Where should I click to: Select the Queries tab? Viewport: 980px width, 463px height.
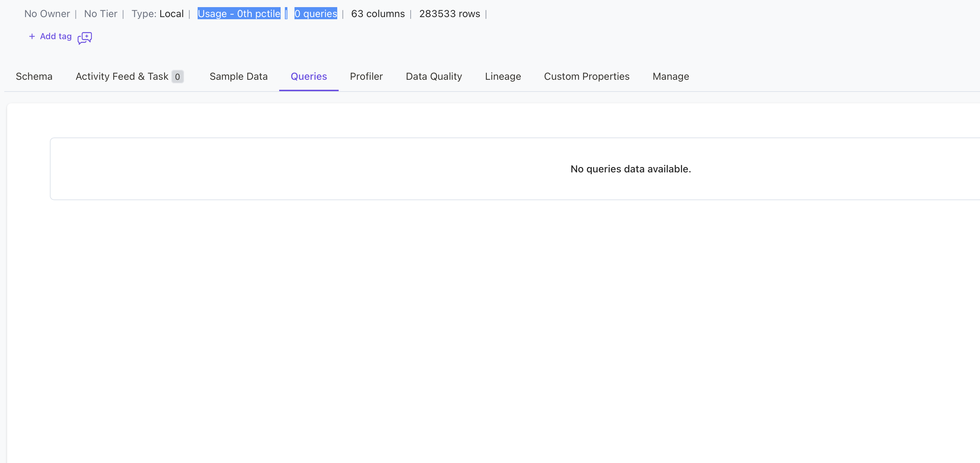tap(308, 77)
